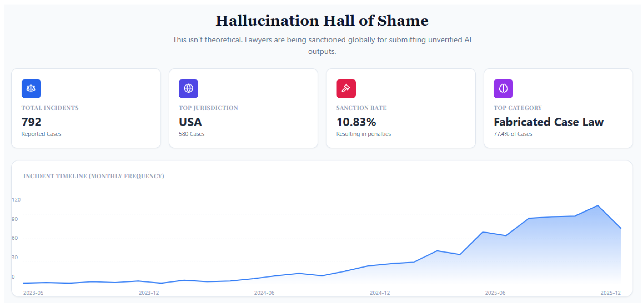Screen dimensions: 644x306
Task: Click the 580 Cases subtext
Action: [x=192, y=134]
